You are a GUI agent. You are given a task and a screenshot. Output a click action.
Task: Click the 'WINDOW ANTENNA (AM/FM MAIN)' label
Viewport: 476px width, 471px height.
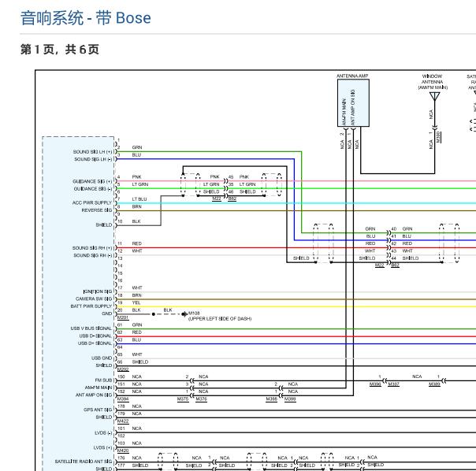point(433,82)
